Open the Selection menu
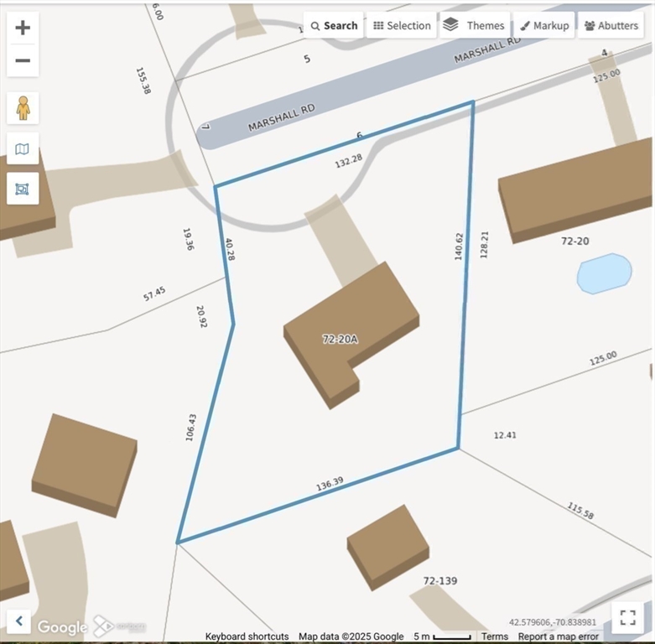 pyautogui.click(x=402, y=25)
